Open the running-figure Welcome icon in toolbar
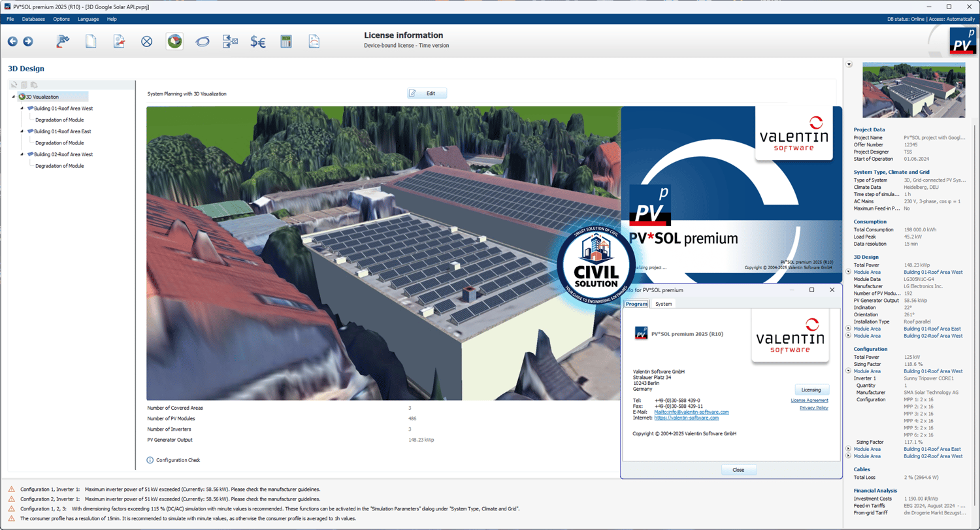980x530 pixels. click(63, 42)
